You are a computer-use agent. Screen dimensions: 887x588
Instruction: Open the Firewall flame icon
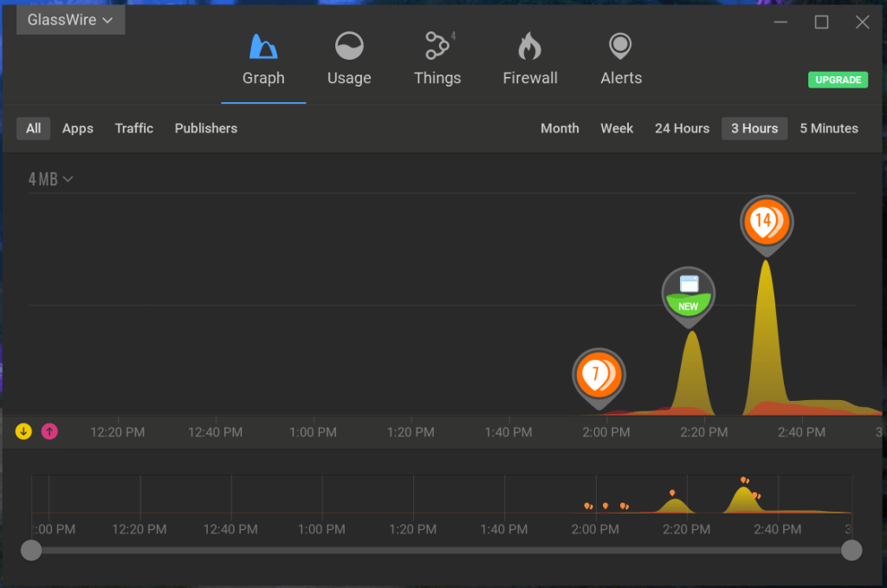[x=529, y=47]
